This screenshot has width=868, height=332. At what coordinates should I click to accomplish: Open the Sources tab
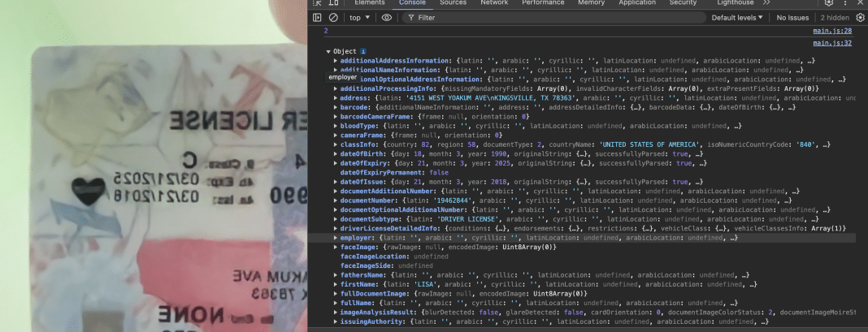(453, 2)
